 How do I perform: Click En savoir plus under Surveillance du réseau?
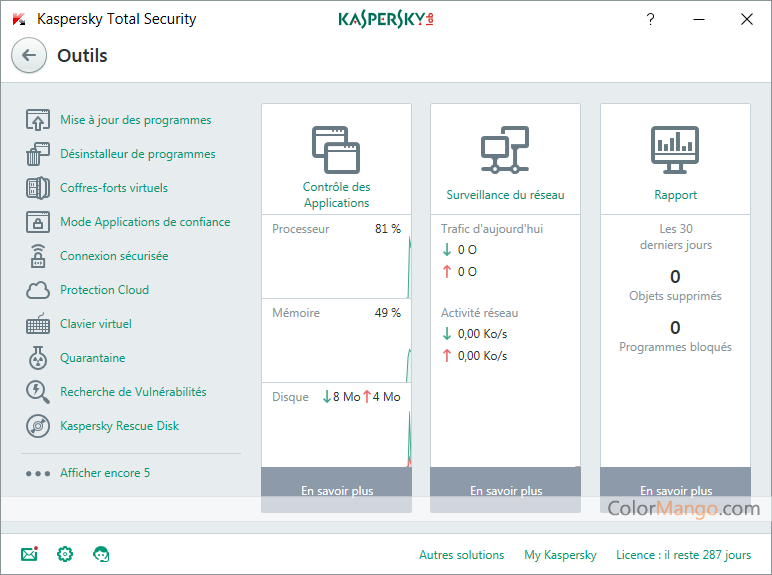(x=506, y=490)
